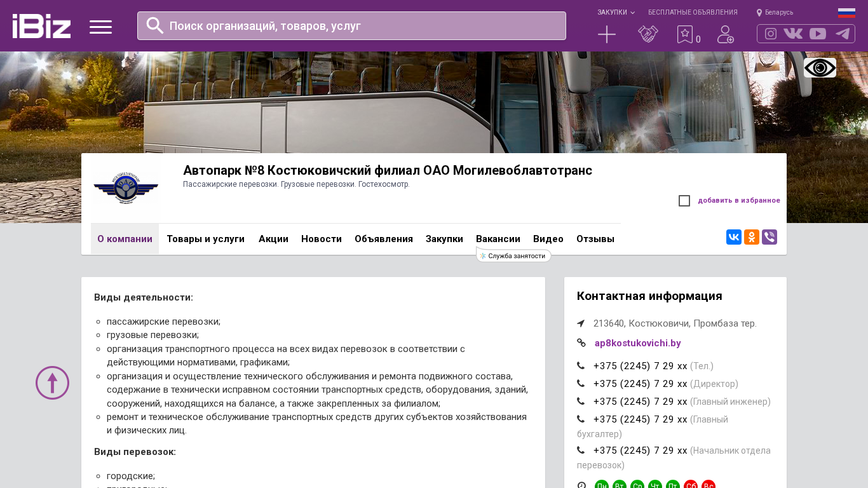Viewport: 868px width, 488px height.
Task: Toggle the accessibility eye view mode
Action: [x=820, y=68]
